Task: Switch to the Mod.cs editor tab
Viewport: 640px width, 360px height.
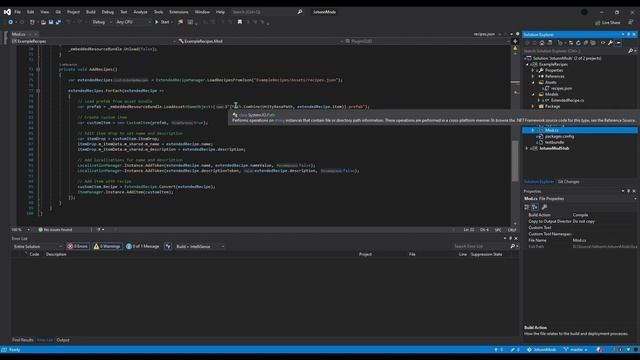Action: point(19,34)
